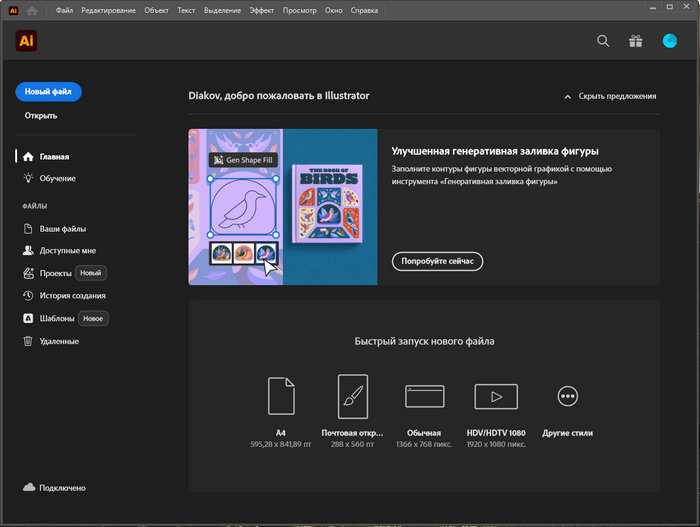Image resolution: width=700 pixels, height=527 pixels.
Task: Open the Эффект menu
Action: [262, 10]
